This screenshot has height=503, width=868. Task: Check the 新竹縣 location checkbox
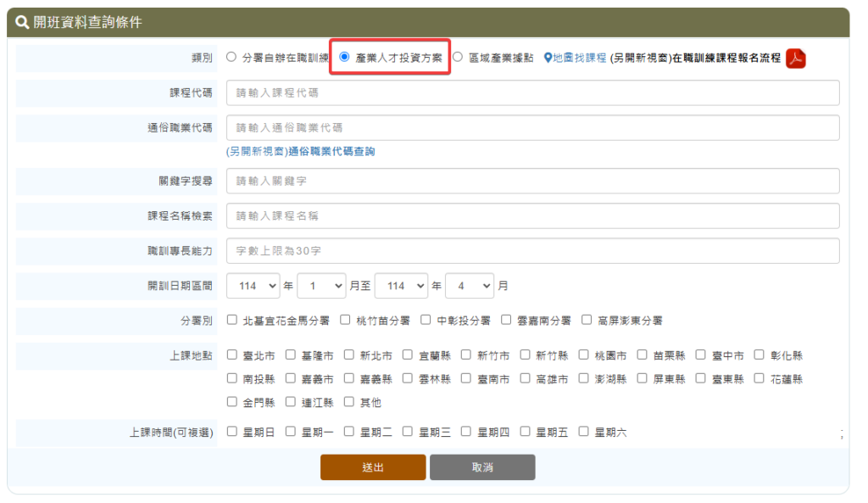(x=525, y=355)
